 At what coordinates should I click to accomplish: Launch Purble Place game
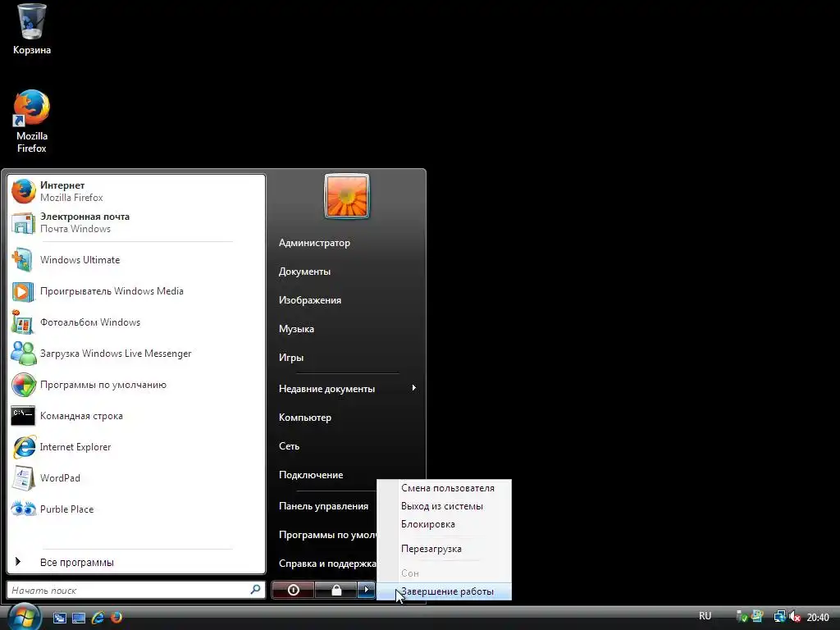[136, 509]
